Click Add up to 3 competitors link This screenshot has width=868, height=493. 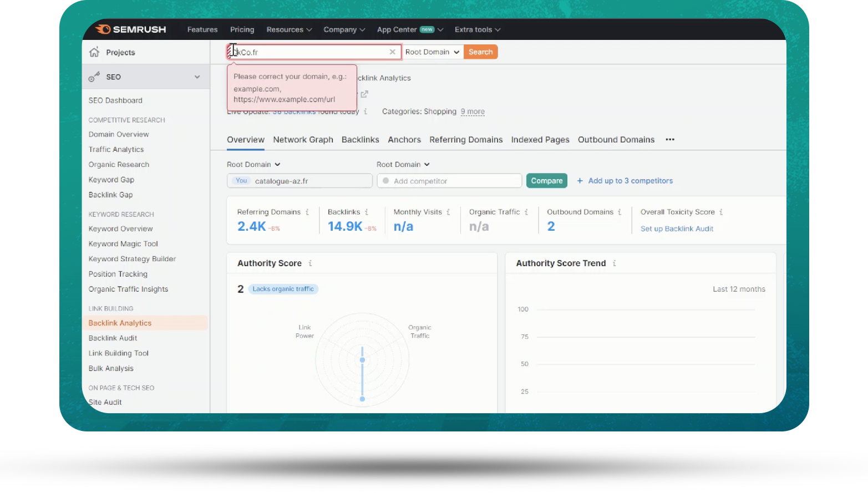(x=631, y=181)
